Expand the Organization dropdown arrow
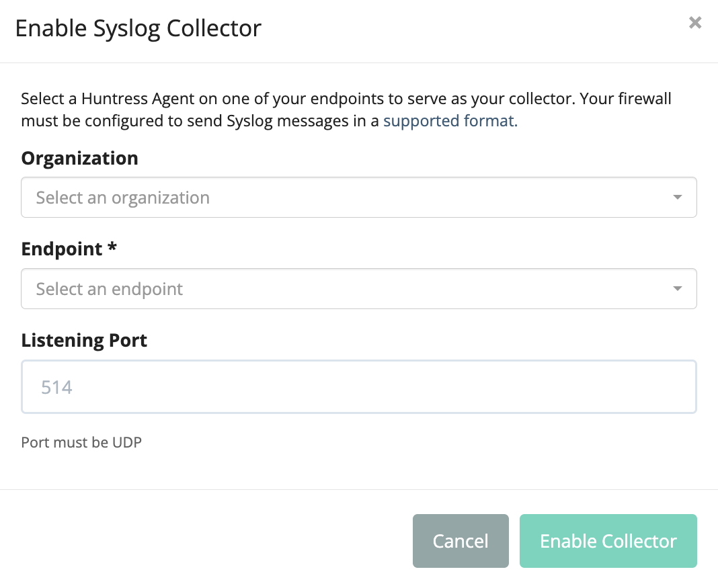The width and height of the screenshot is (718, 588). click(x=677, y=197)
